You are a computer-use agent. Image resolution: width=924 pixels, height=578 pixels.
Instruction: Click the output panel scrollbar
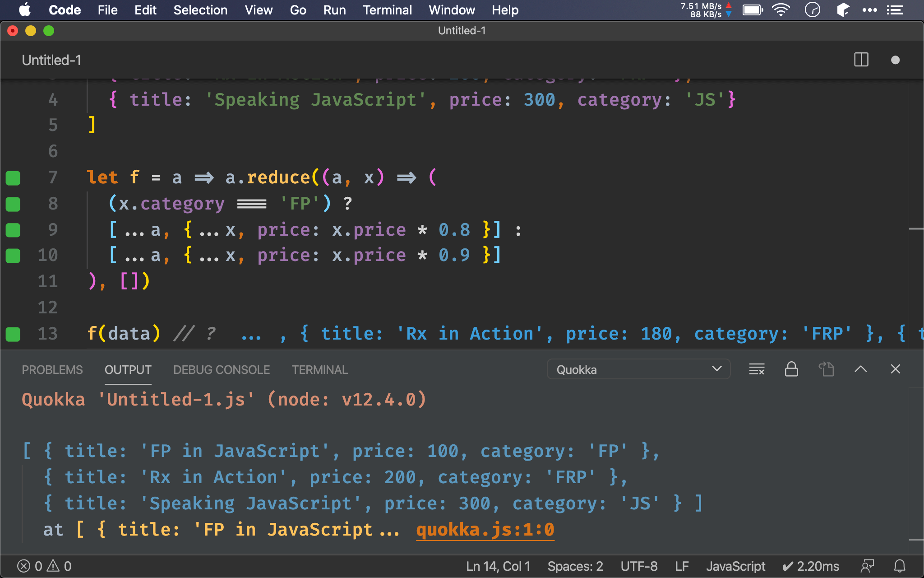(x=916, y=470)
